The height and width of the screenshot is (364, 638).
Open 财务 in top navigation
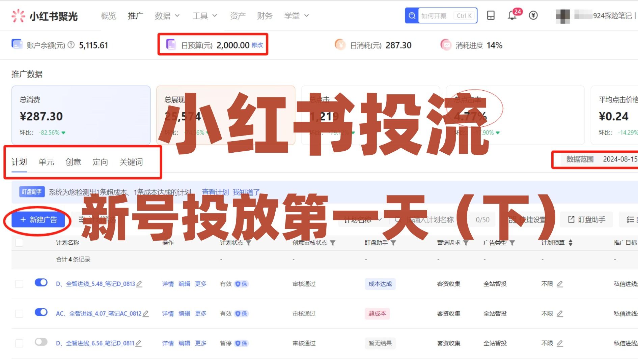click(x=265, y=16)
